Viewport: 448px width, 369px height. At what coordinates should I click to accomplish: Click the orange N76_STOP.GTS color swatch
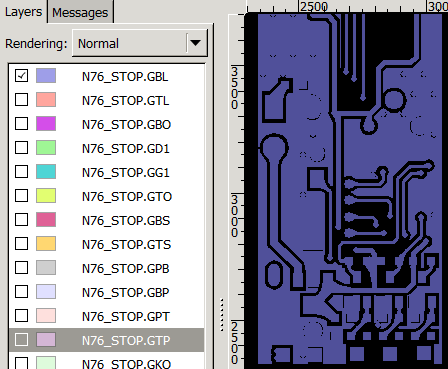click(x=46, y=244)
